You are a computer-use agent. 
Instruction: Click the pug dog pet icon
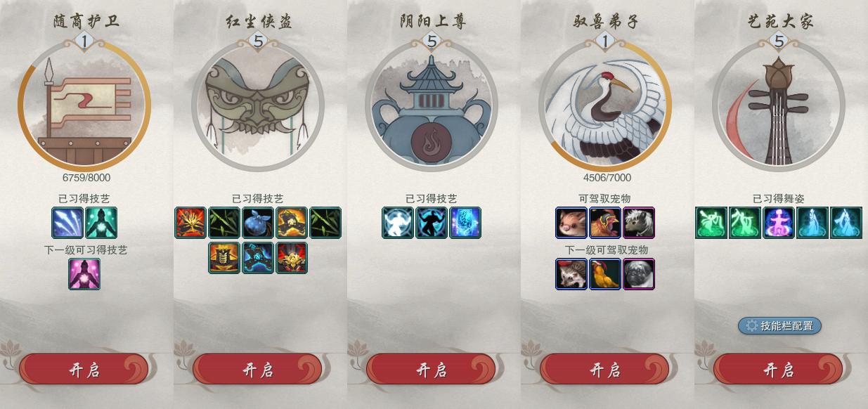pyautogui.click(x=639, y=274)
